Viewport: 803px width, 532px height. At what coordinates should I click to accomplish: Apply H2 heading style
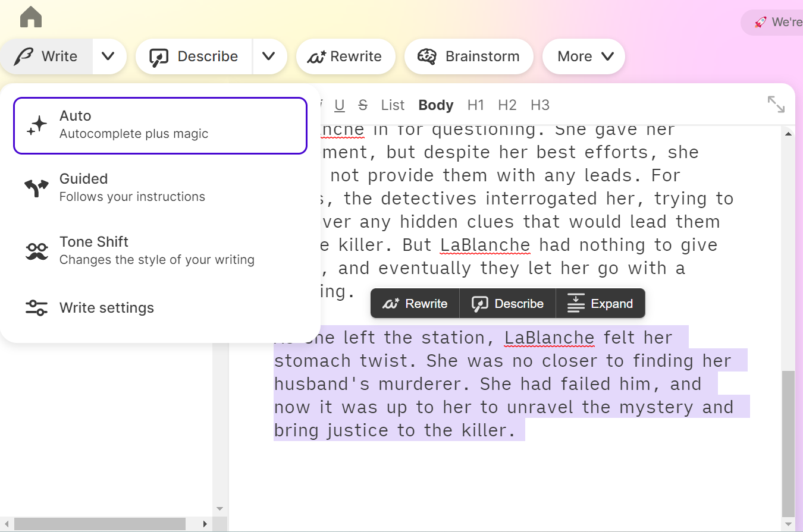[507, 105]
